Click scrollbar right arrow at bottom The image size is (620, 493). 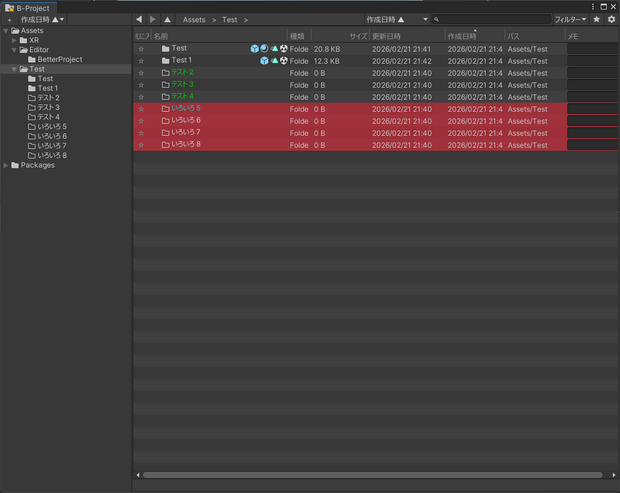pos(614,475)
